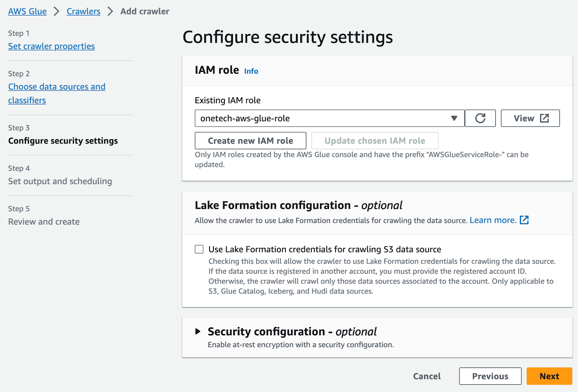Click the IAM role Info link
The height and width of the screenshot is (392, 578).
[251, 71]
